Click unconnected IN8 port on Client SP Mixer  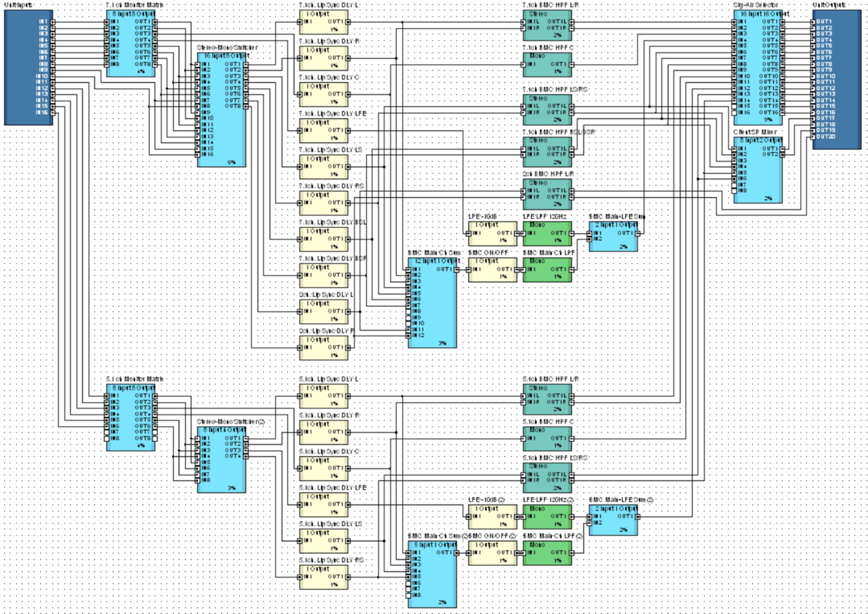click(x=734, y=191)
